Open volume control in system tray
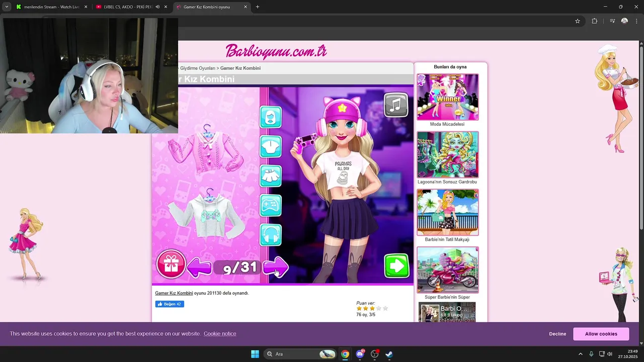The height and width of the screenshot is (362, 644). click(610, 354)
